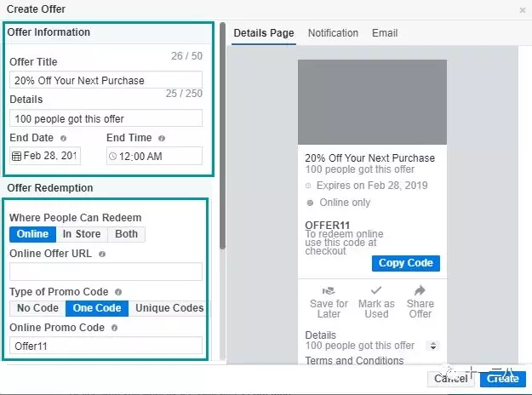Select In Store redemption option
The height and width of the screenshot is (395, 532).
(x=82, y=234)
